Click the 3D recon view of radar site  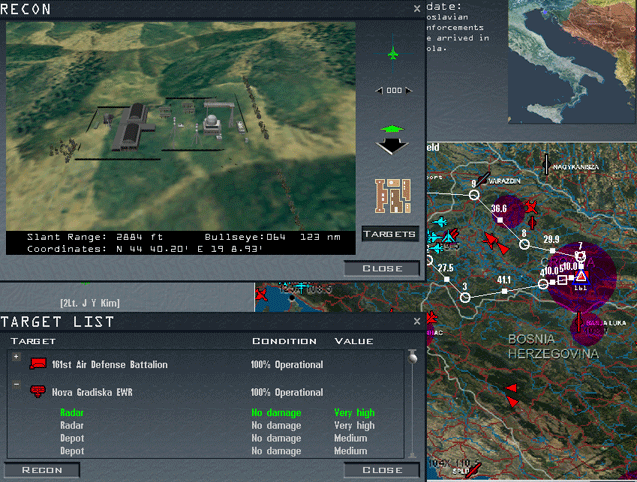[181, 126]
